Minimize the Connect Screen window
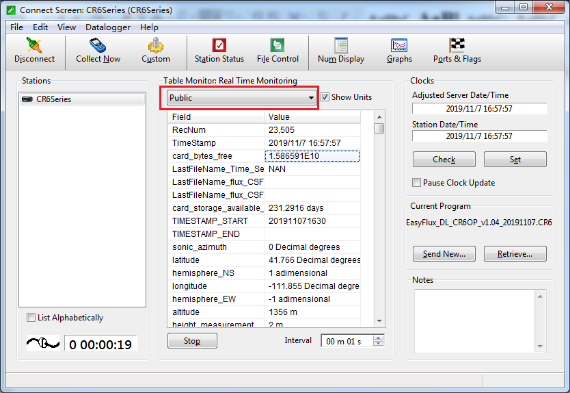The image size is (570, 393). pos(505,7)
